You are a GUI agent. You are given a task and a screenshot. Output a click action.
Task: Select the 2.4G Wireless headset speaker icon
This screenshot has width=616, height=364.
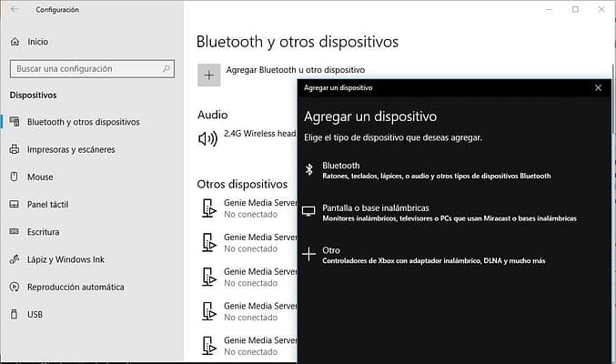[207, 138]
